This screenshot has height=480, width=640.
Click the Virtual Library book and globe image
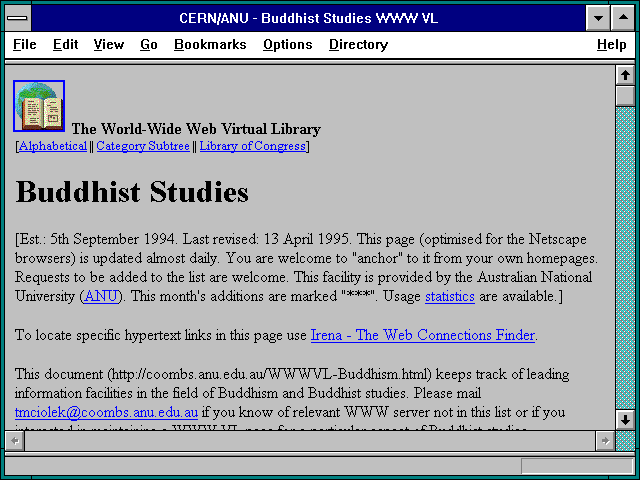pos(39,106)
